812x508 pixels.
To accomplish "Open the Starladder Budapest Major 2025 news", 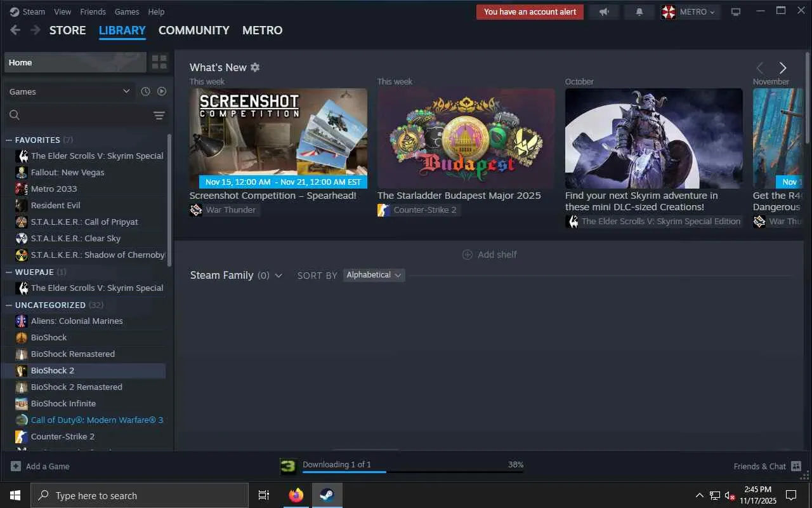I will coord(459,196).
